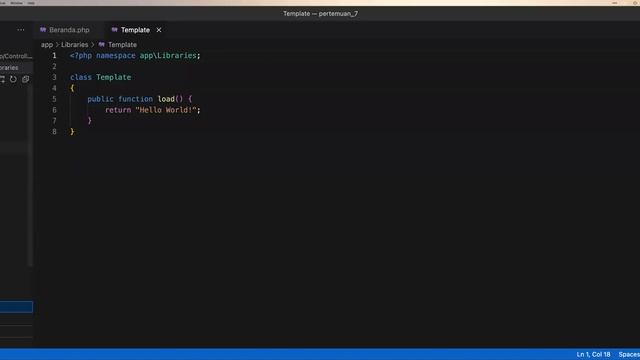Viewport: 640px width, 360px height.
Task: Click the closing brace on line 8
Action: (x=72, y=131)
